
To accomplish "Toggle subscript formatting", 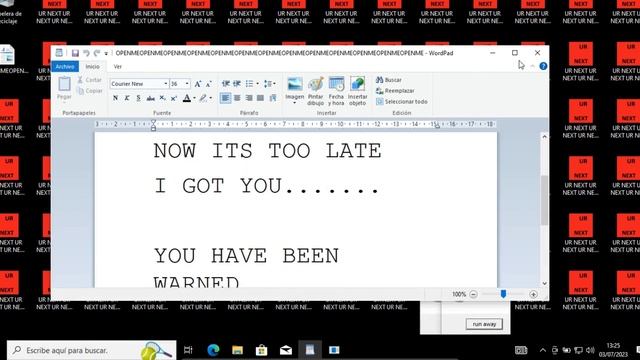I will (x=162, y=98).
